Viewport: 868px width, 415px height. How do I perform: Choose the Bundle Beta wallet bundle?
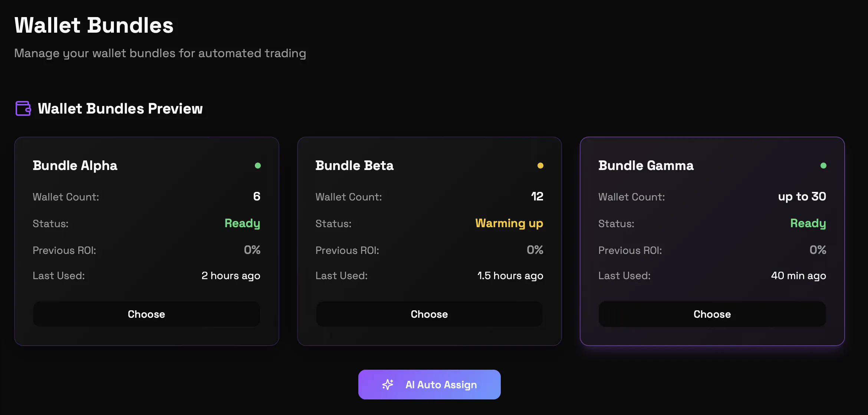click(430, 314)
